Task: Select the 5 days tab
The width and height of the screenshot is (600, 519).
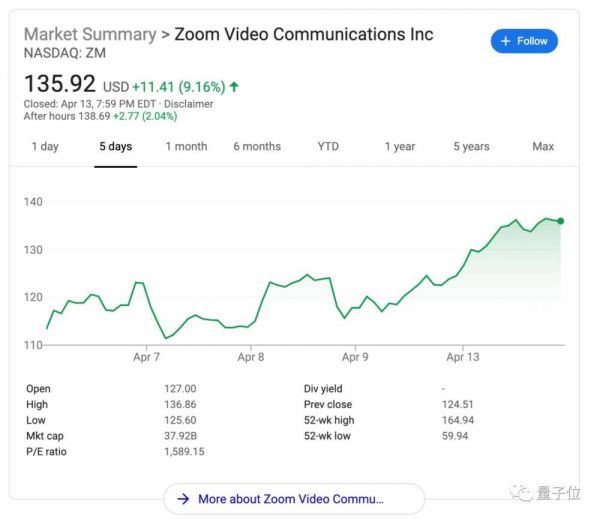Action: click(x=115, y=147)
